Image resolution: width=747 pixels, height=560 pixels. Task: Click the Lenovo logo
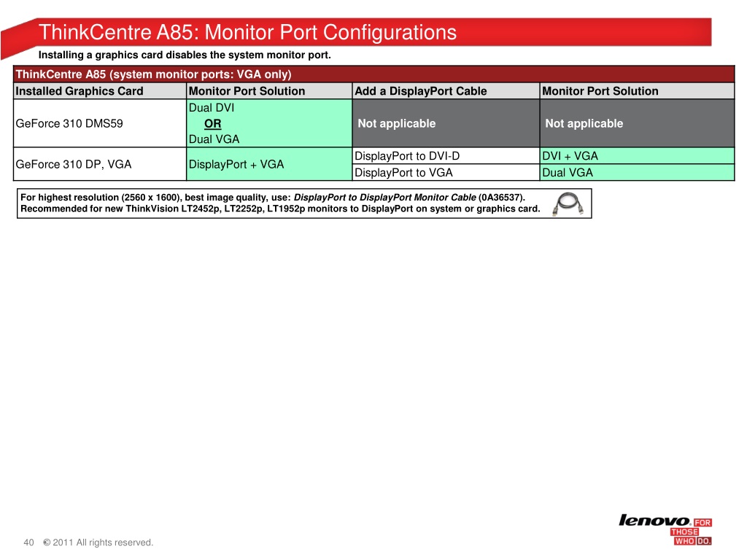(654, 521)
